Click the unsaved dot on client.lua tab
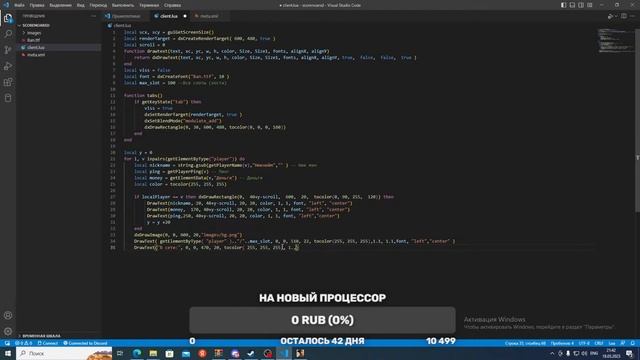 [x=184, y=16]
